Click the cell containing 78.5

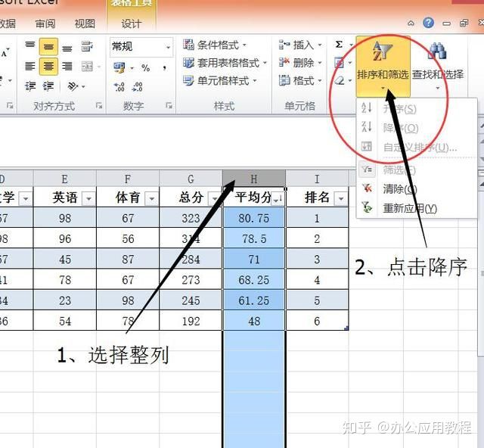(254, 238)
